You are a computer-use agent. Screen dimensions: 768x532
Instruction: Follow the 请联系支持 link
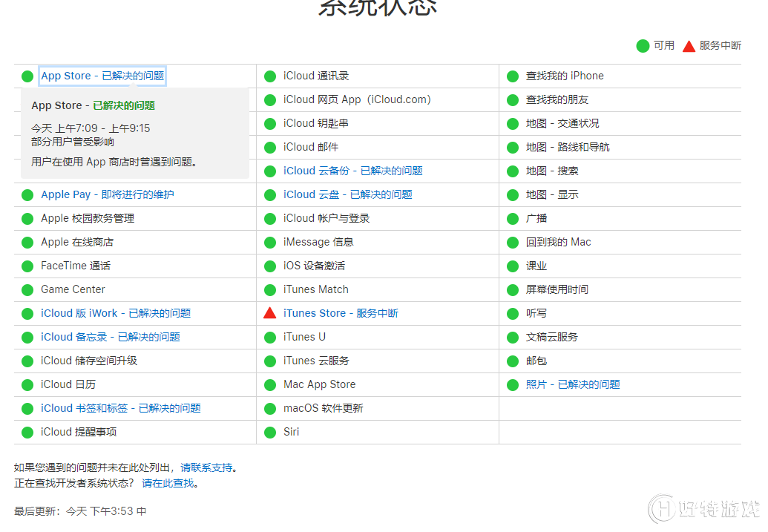[206, 467]
